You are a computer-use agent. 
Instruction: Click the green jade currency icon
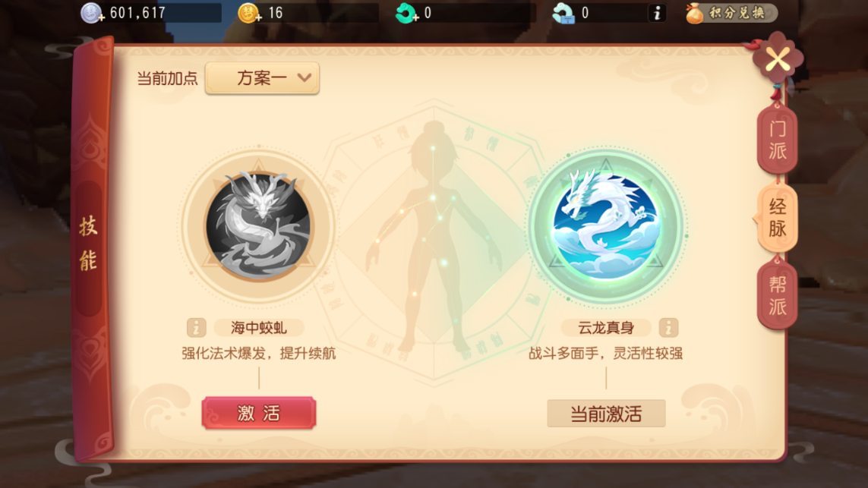coord(406,13)
